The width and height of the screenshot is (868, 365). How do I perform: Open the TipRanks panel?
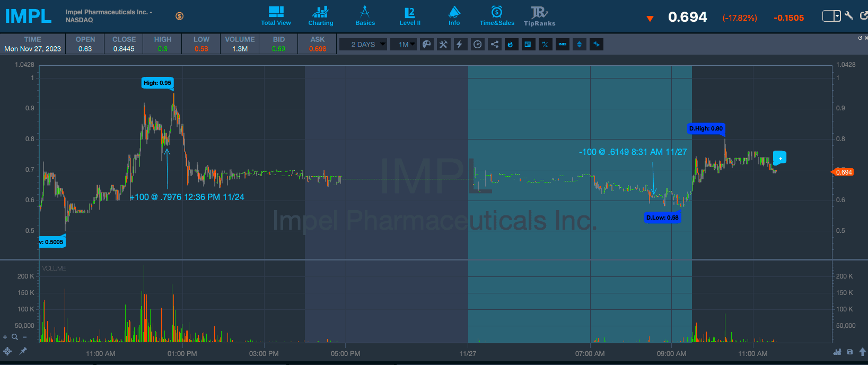(539, 16)
